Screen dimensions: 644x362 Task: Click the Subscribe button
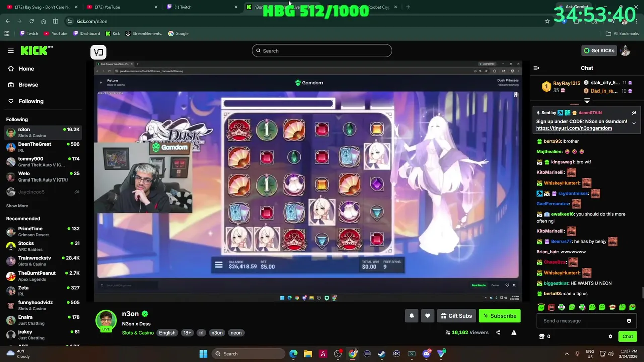tap(500, 316)
